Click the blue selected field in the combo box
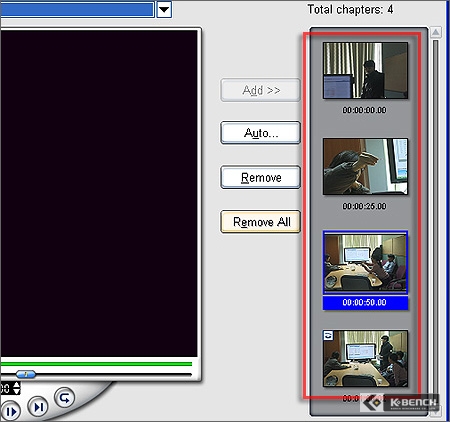 77,9
